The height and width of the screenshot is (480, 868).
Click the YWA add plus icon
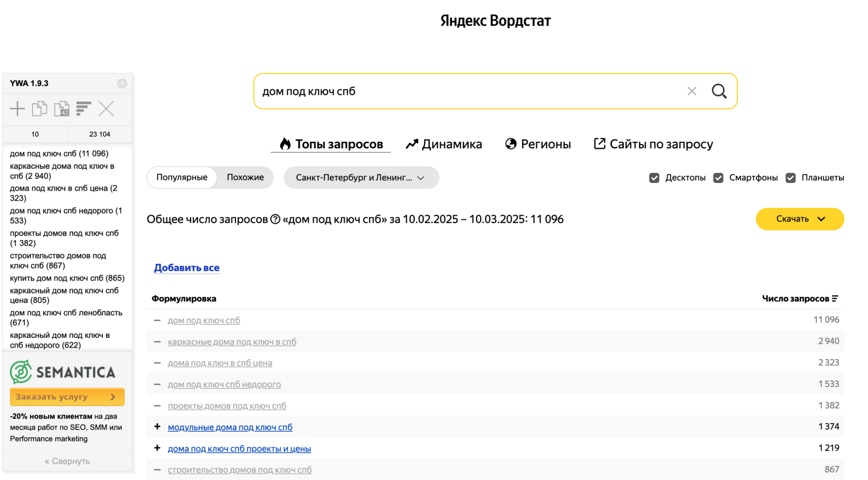18,109
